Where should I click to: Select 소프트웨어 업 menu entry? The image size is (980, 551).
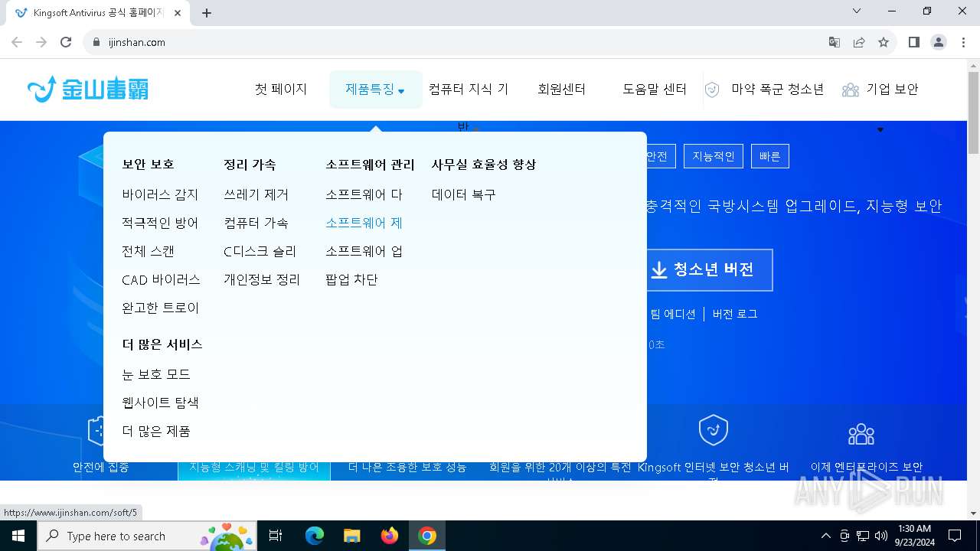pyautogui.click(x=364, y=251)
